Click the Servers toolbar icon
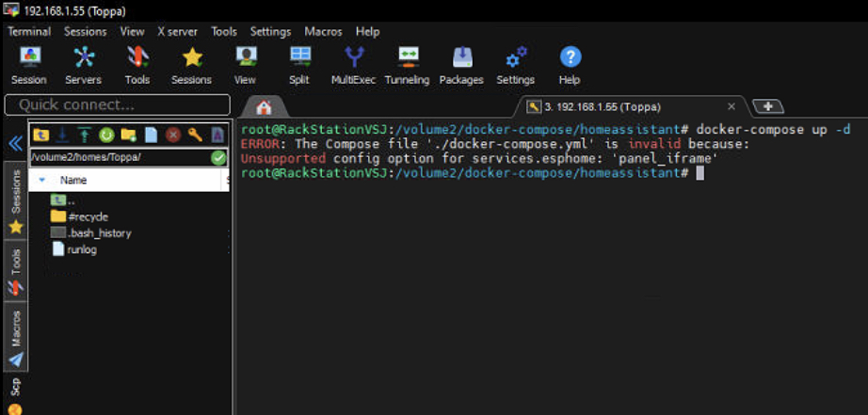 [x=83, y=64]
